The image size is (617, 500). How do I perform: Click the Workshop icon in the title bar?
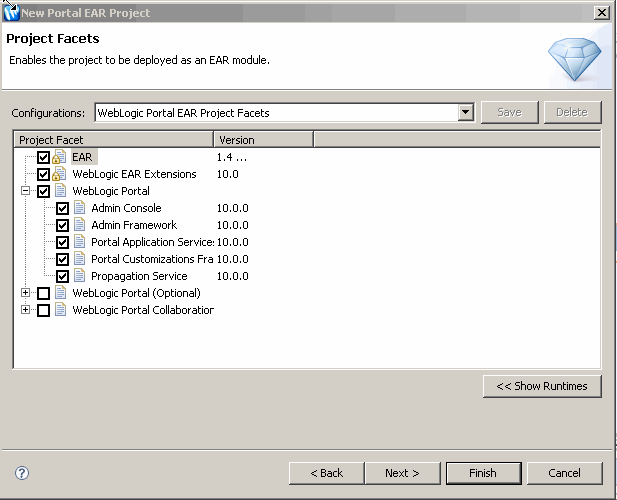[11, 13]
